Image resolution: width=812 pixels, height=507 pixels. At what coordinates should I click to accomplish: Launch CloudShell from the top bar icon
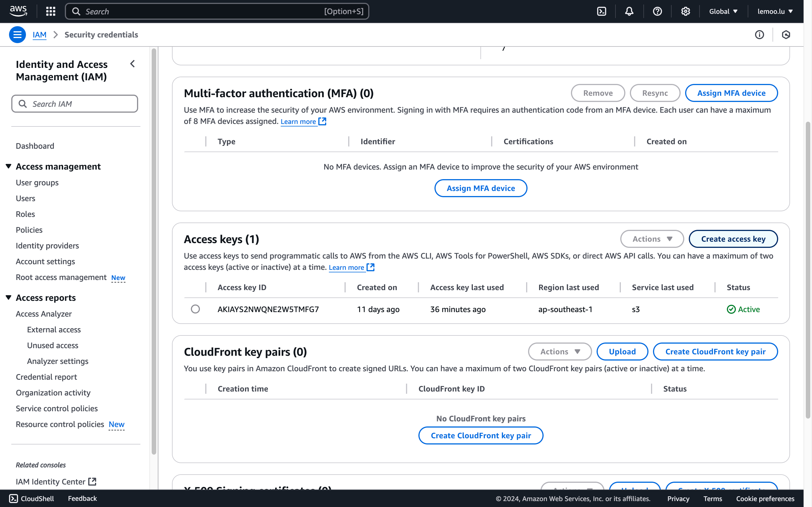[601, 11]
